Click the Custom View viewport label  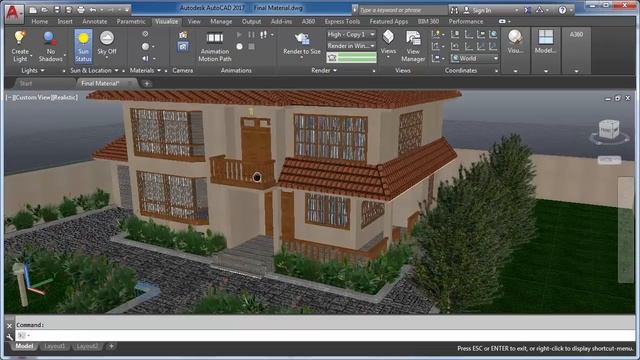coord(32,98)
